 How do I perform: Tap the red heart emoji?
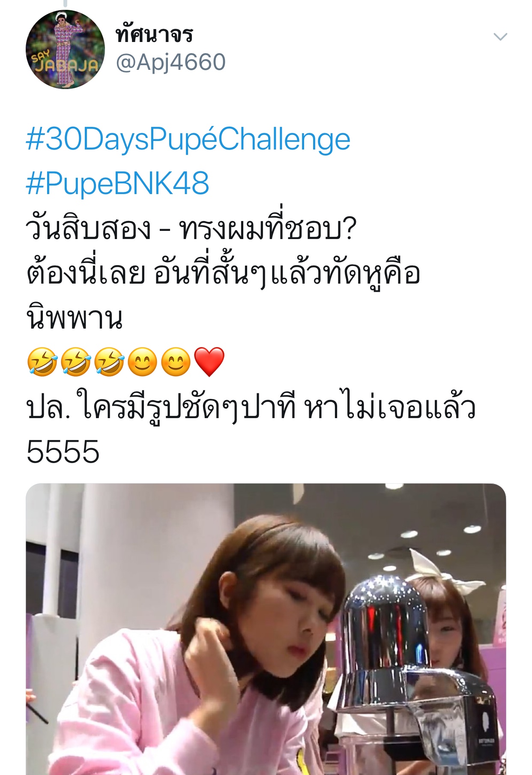coord(209,362)
